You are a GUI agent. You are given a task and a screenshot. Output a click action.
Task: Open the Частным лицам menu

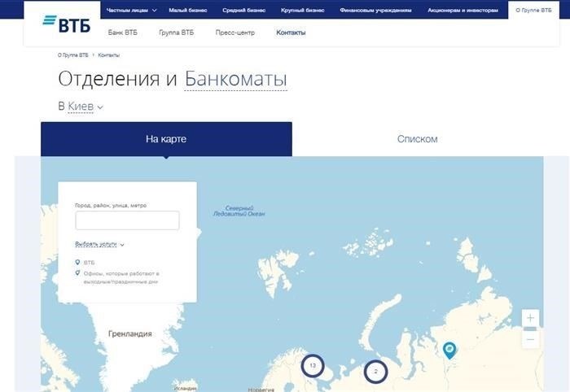pos(131,10)
